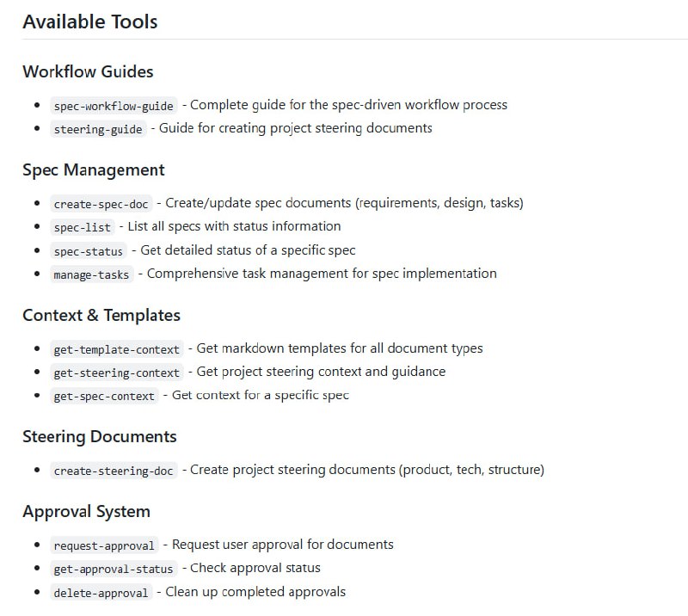Click the Workflow Guides section heading
688x616 pixels.
click(x=87, y=72)
